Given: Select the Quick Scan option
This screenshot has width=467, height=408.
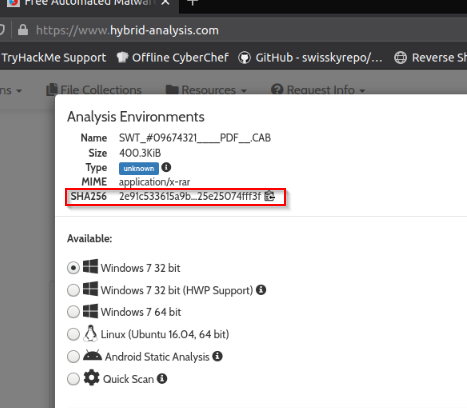Looking at the screenshot, I should pyautogui.click(x=73, y=379).
